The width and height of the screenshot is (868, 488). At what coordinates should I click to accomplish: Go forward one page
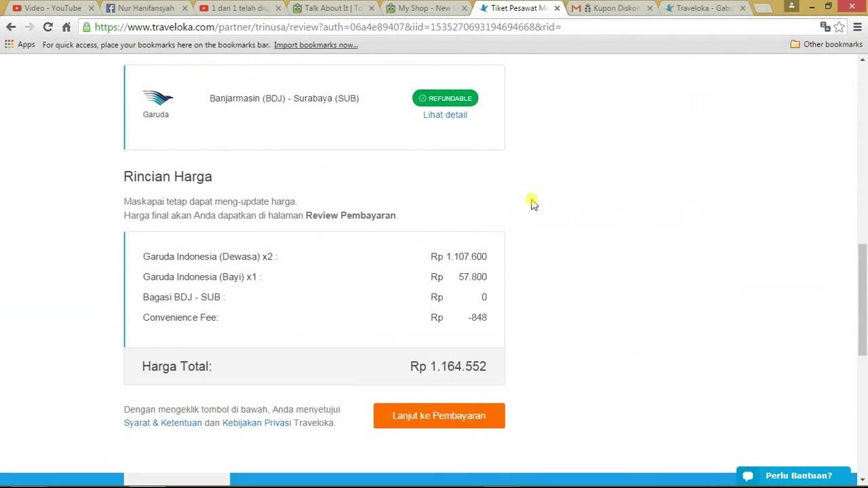29,27
